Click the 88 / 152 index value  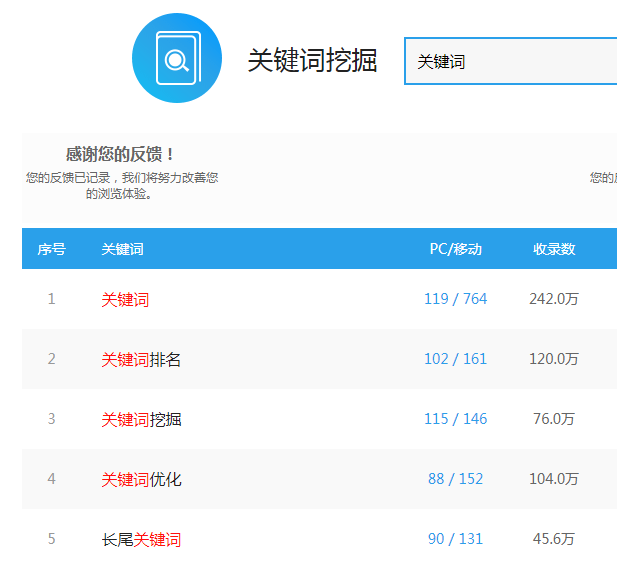pyautogui.click(x=455, y=479)
